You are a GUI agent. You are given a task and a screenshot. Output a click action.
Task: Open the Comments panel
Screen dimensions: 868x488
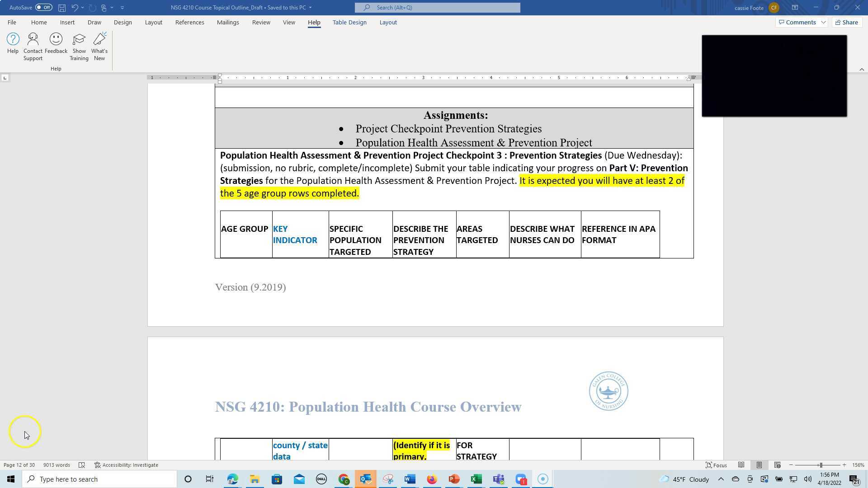[798, 22]
